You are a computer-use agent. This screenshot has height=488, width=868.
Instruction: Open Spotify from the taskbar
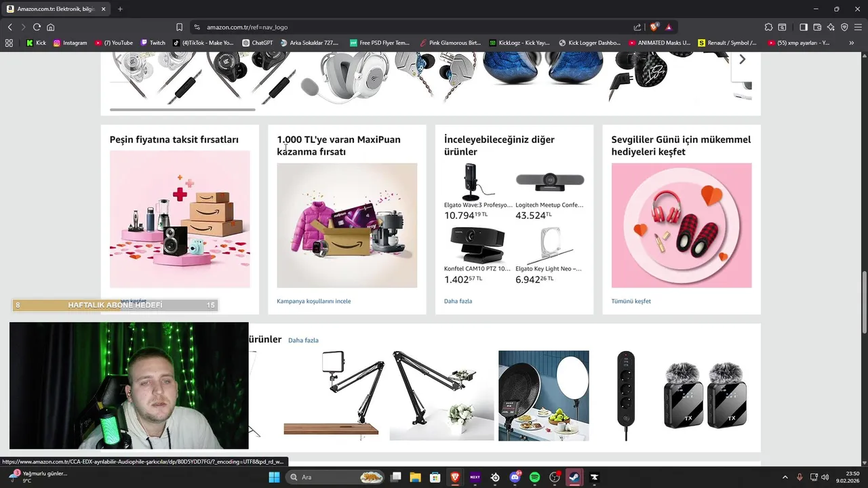click(x=534, y=477)
